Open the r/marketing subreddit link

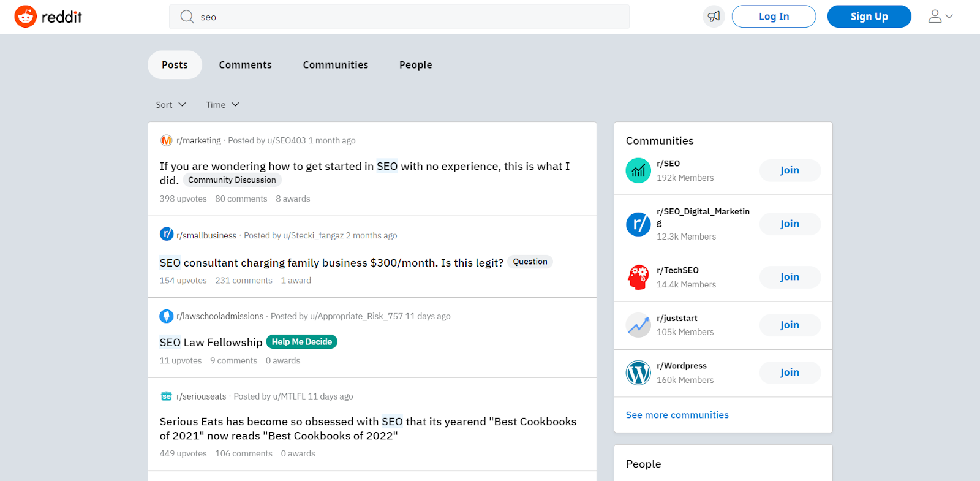tap(198, 140)
